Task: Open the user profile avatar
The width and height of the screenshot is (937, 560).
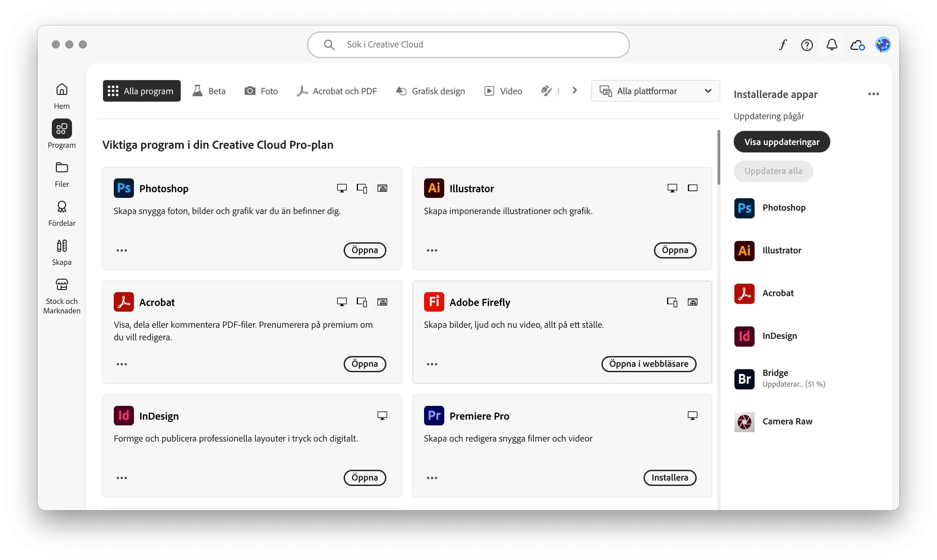Action: coord(883,45)
